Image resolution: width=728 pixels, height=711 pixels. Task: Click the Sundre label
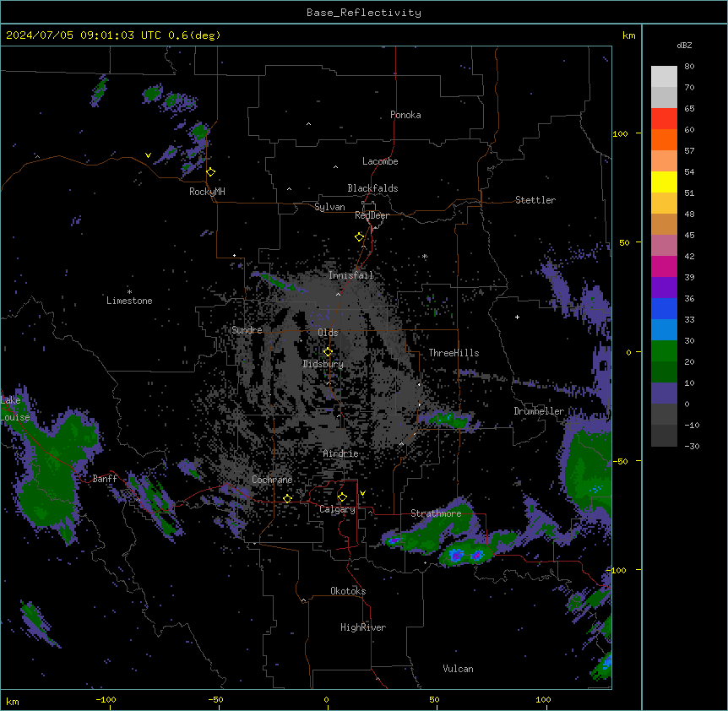click(x=247, y=330)
